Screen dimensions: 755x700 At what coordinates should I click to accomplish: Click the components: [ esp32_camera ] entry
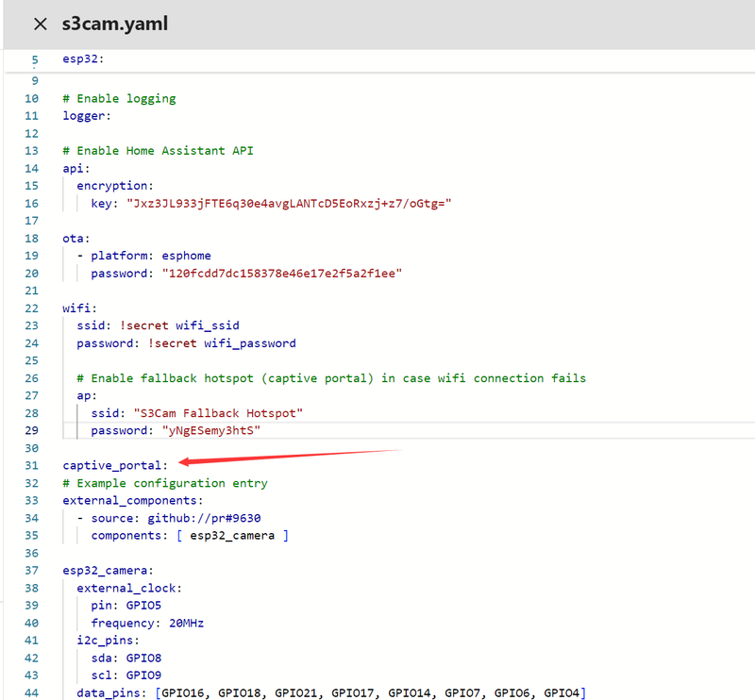190,536
